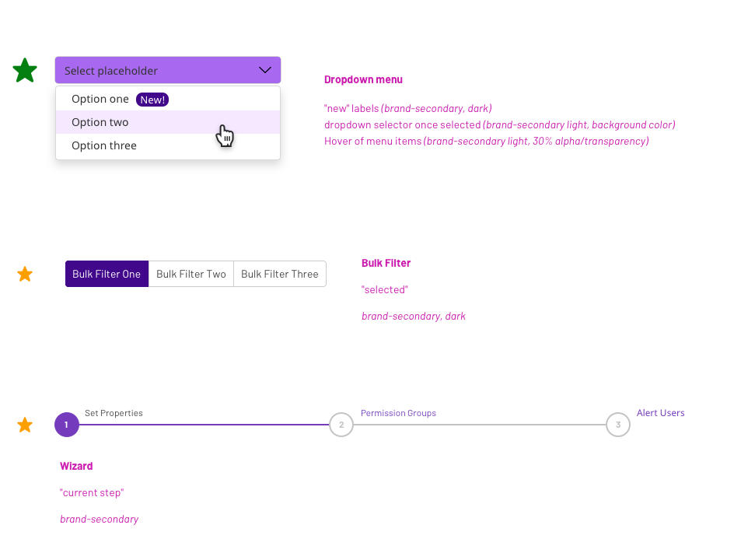
Task: Choose Option two from the menu
Action: coord(168,122)
